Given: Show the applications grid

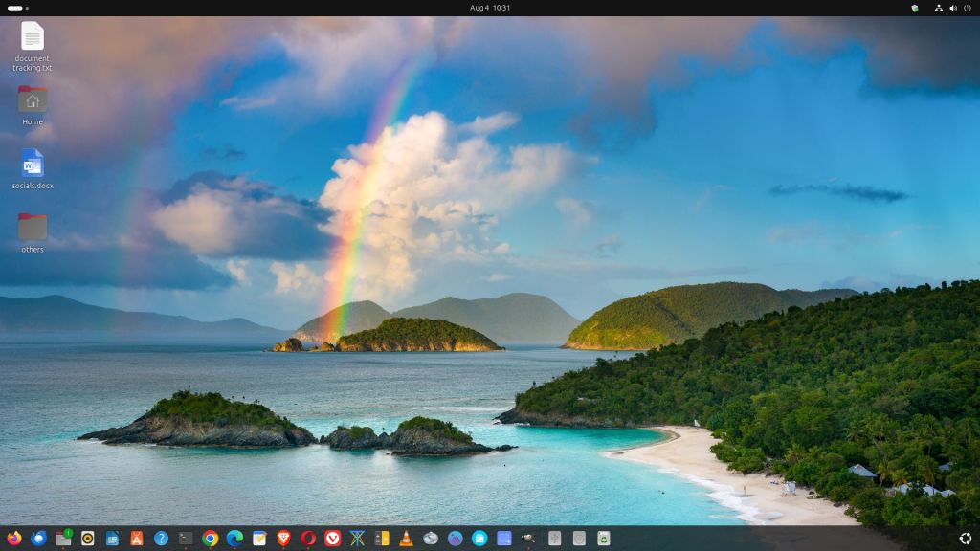Looking at the screenshot, I should click(966, 538).
